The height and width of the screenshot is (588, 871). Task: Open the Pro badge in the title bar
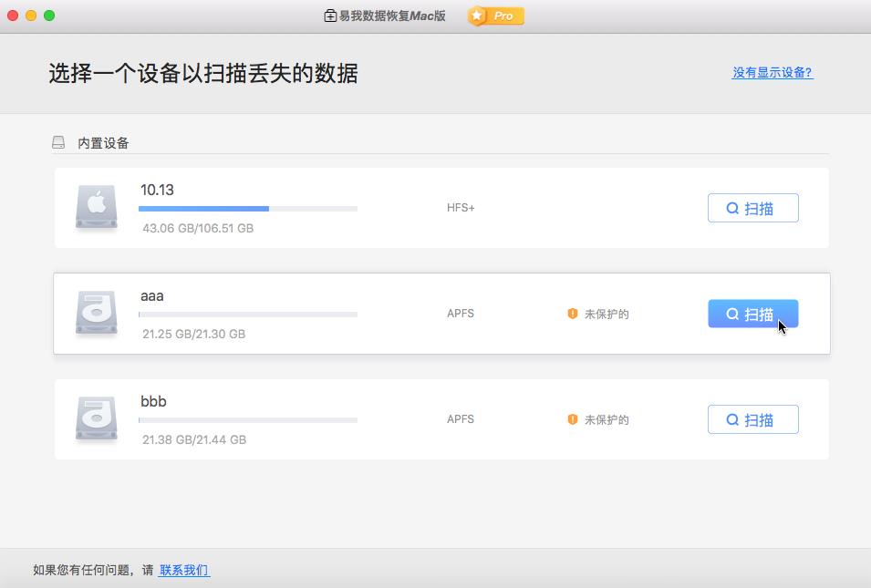tap(494, 15)
